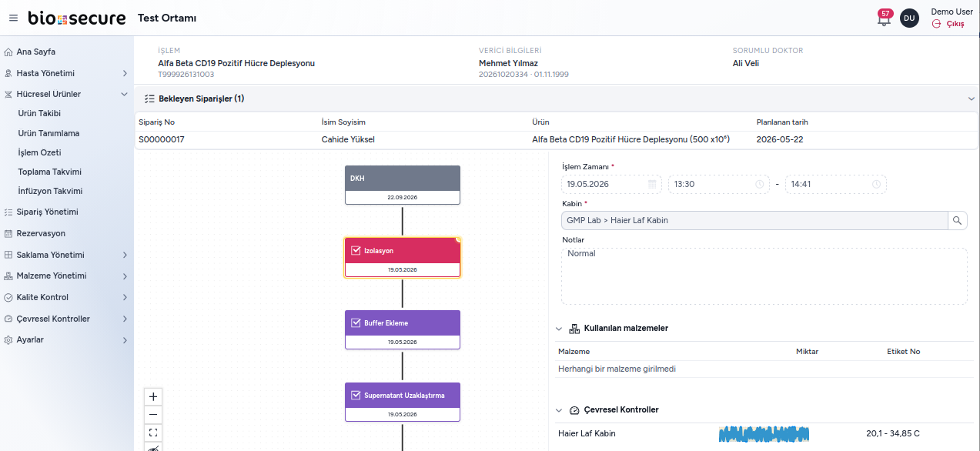Click the Sipariş Yönetimi list icon
This screenshot has height=451, width=980.
pos(8,212)
